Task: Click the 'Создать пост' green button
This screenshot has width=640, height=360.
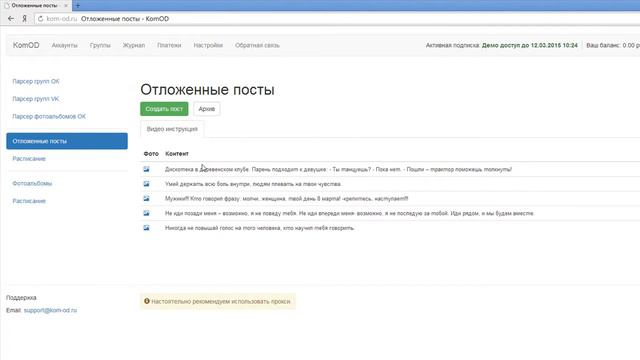Action: pos(164,109)
